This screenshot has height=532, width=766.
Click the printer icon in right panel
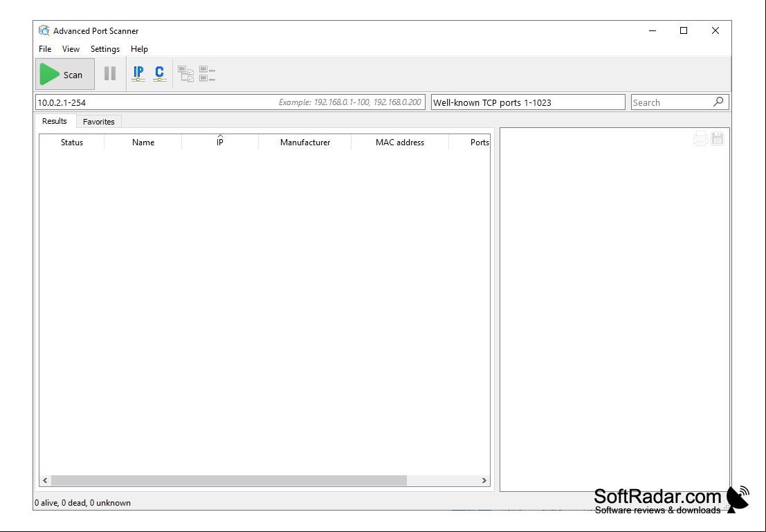(x=700, y=139)
